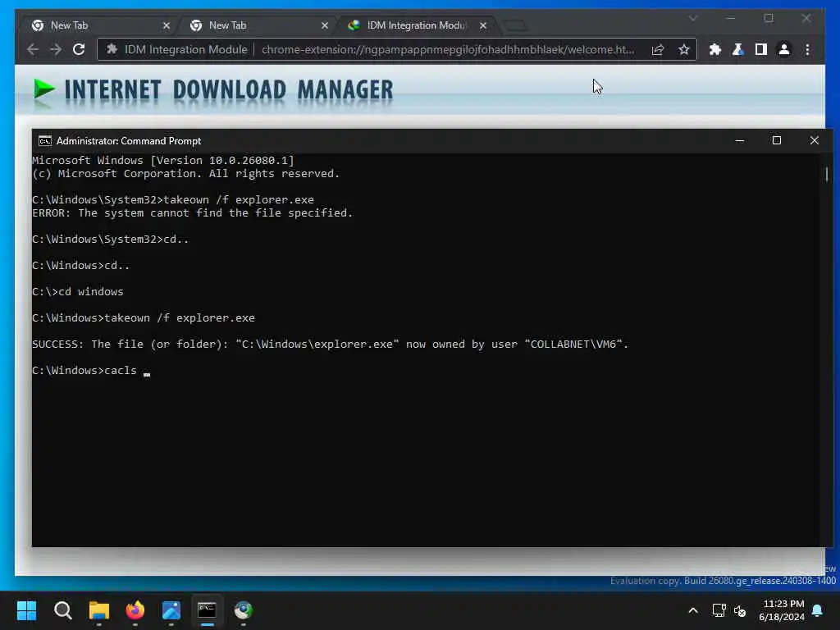Go forward in Chrome history
This screenshot has height=630, width=840.
click(56, 50)
